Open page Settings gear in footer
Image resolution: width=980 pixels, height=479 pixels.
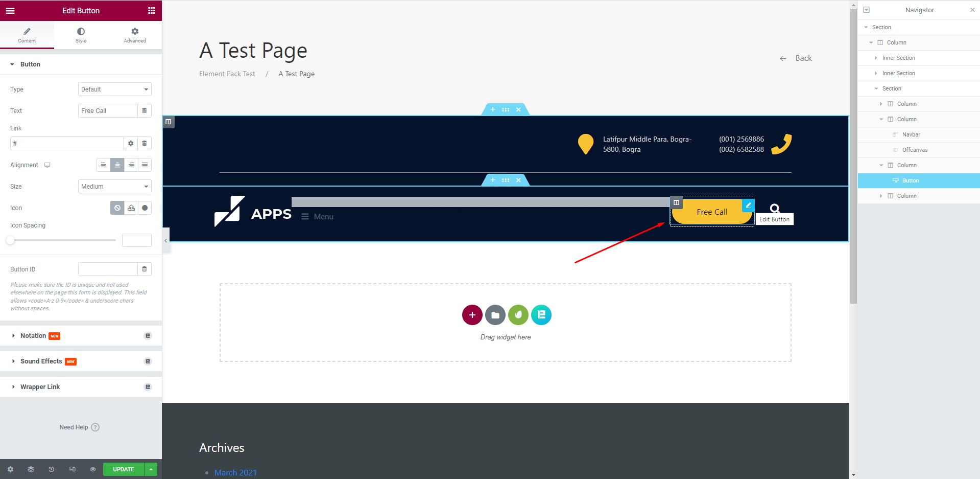tap(10, 469)
